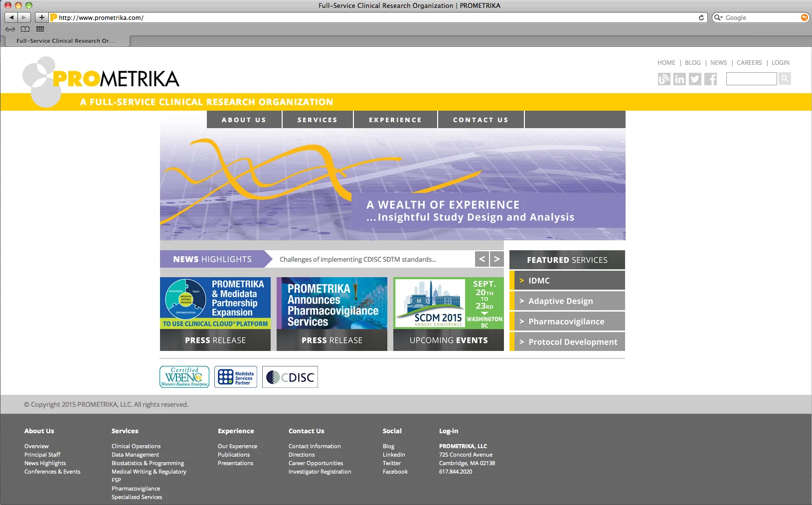Open the bookmarks book icon in browser toolbar

(24, 29)
